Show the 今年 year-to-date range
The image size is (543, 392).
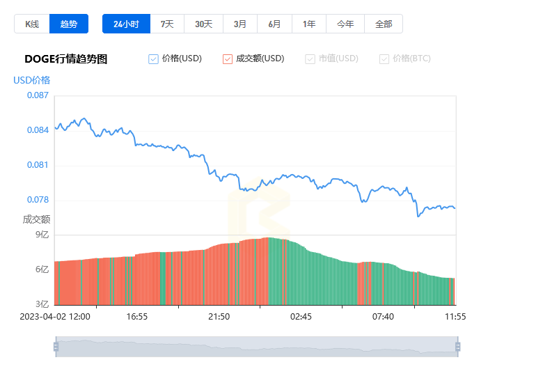click(345, 24)
